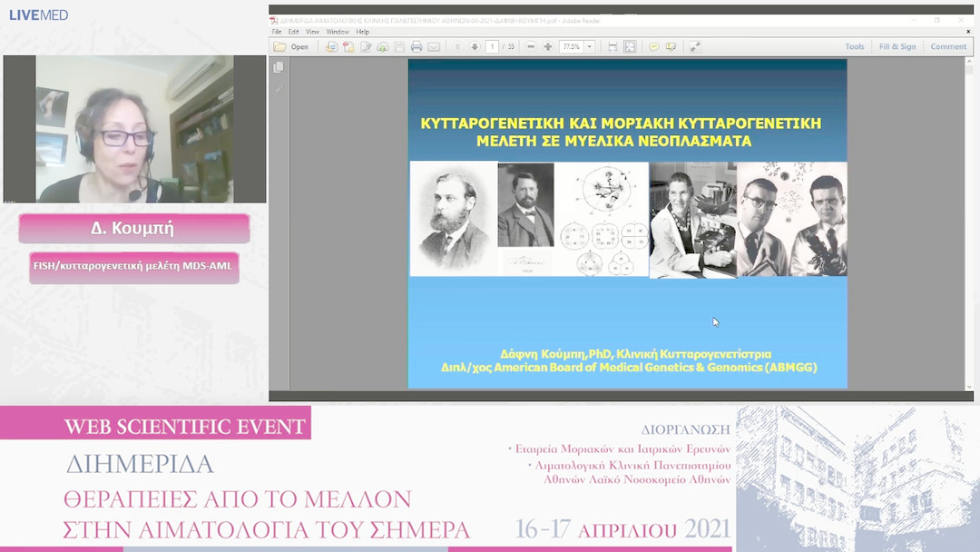Open the Fill & Sign pane
980x552 pixels.
[x=897, y=47]
